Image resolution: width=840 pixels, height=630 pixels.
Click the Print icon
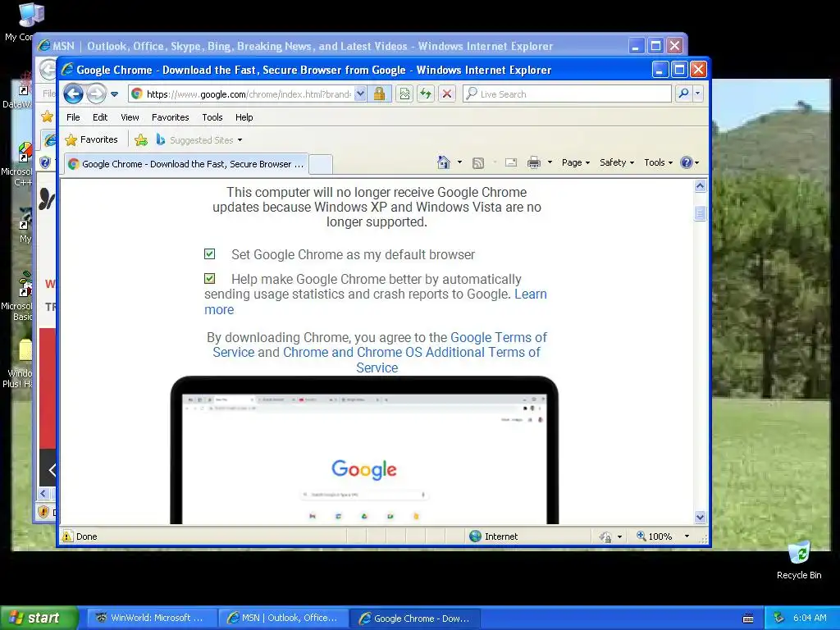click(534, 162)
